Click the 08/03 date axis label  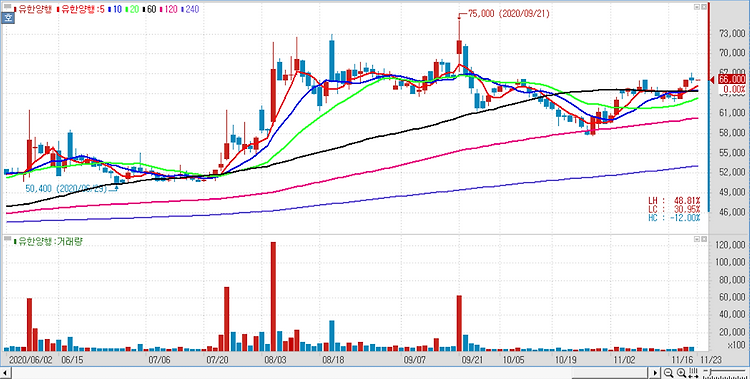[x=275, y=359]
